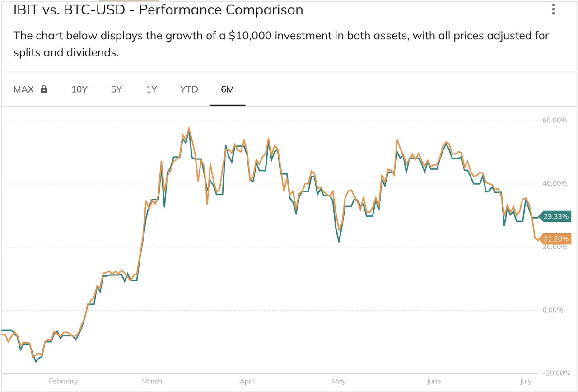Click the orange 22.20% BTC-USD value badge
The width and height of the screenshot is (578, 392).
point(555,239)
